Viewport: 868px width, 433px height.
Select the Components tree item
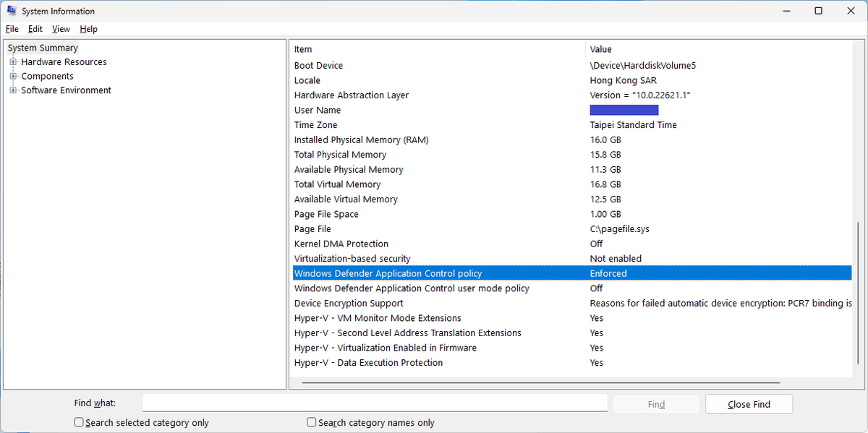[47, 76]
